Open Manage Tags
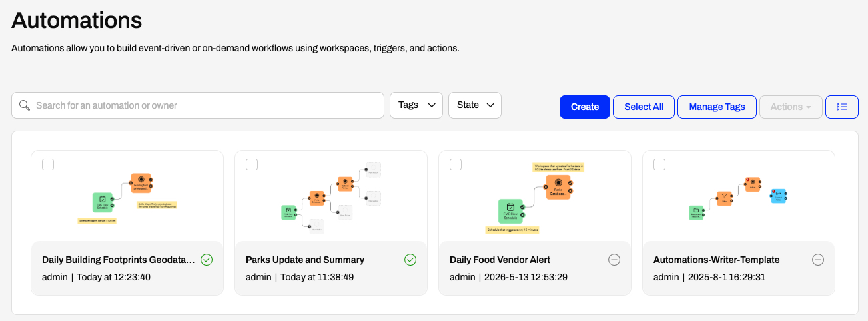Screen dimensions: 868x321 (717, 107)
